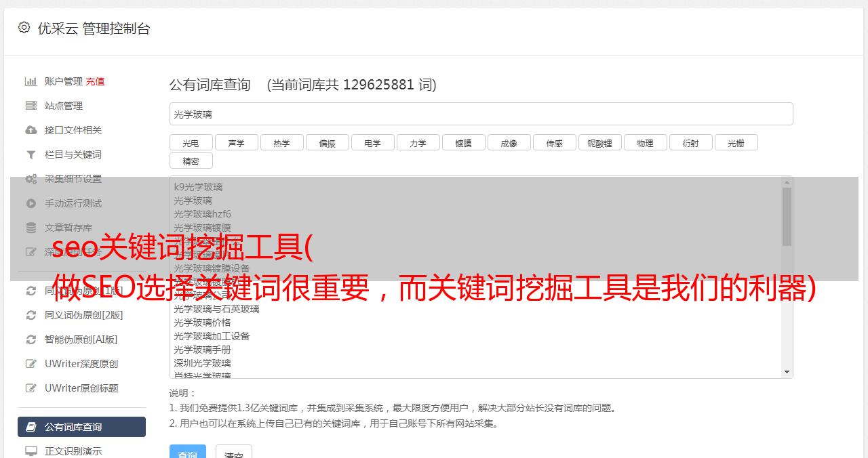868x458 pixels.
Task: Click the book icon for 公有词库查询
Action: [x=31, y=427]
